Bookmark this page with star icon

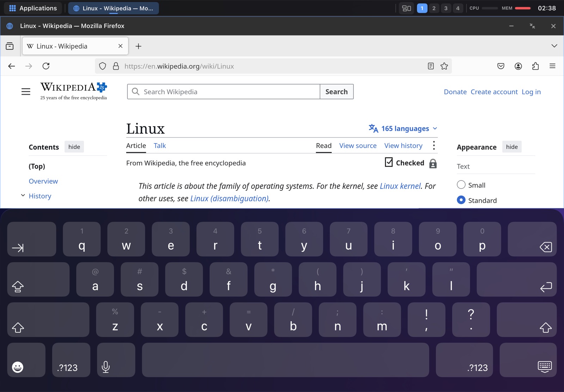pyautogui.click(x=444, y=66)
